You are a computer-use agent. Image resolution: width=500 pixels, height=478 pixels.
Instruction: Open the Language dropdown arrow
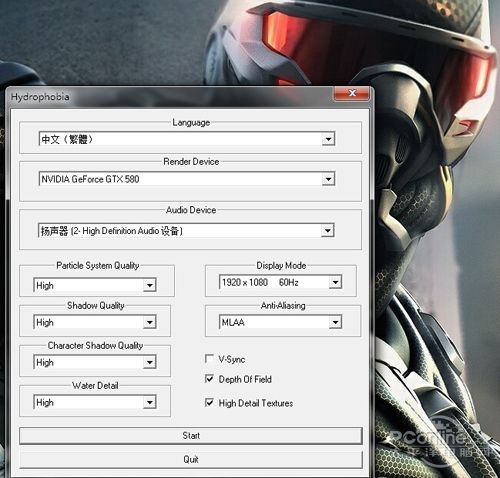tap(328, 139)
